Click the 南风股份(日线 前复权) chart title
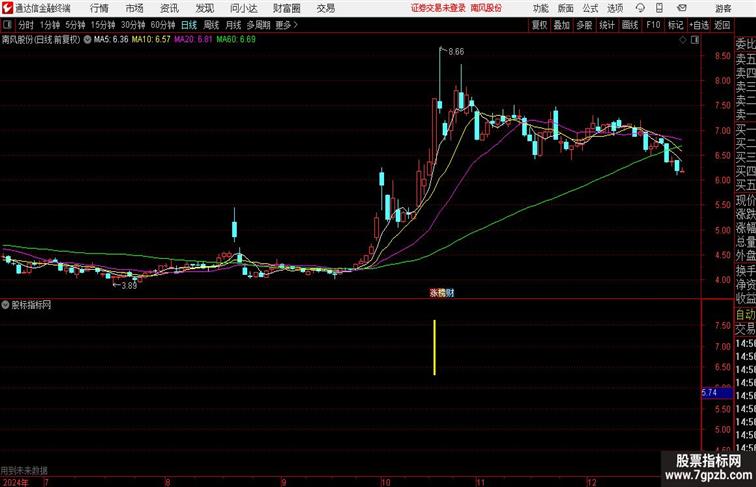This screenshot has width=756, height=487. [41, 40]
